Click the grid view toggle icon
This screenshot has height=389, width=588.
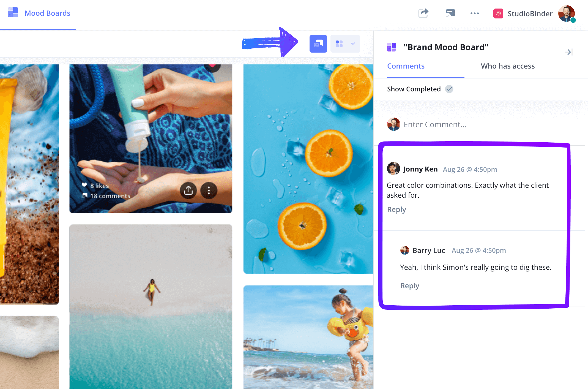pyautogui.click(x=339, y=43)
